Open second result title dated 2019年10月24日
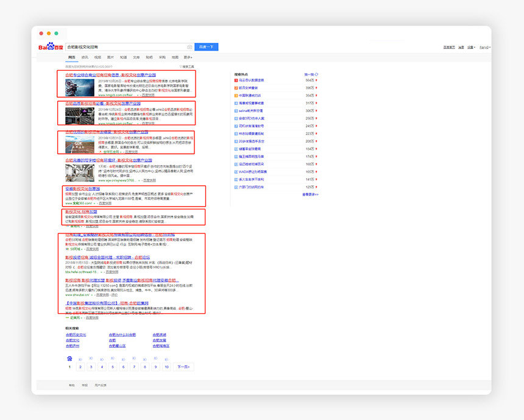524x420 pixels. pos(103,104)
